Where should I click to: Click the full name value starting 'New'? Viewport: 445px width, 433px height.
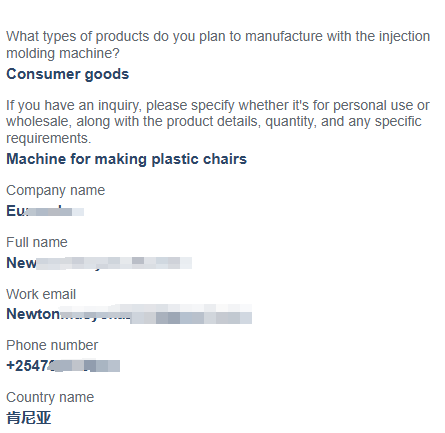(99, 263)
